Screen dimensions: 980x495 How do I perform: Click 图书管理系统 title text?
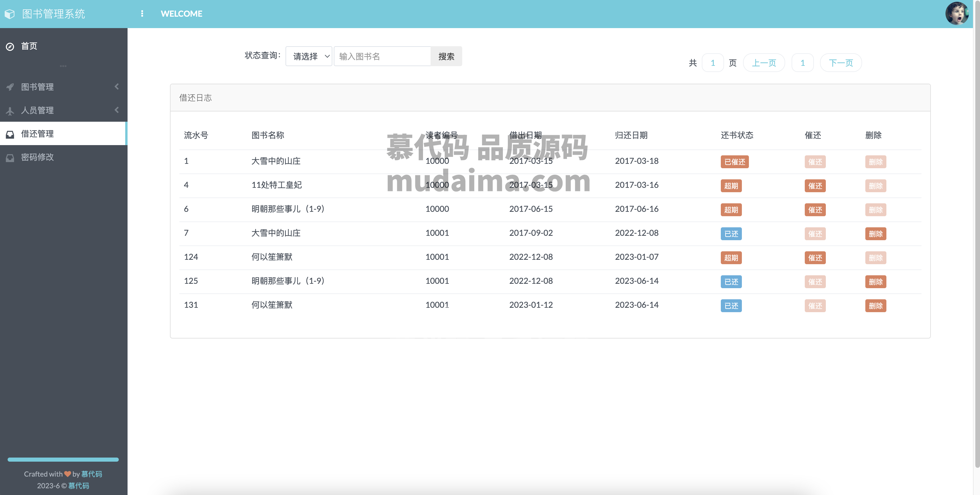point(54,14)
